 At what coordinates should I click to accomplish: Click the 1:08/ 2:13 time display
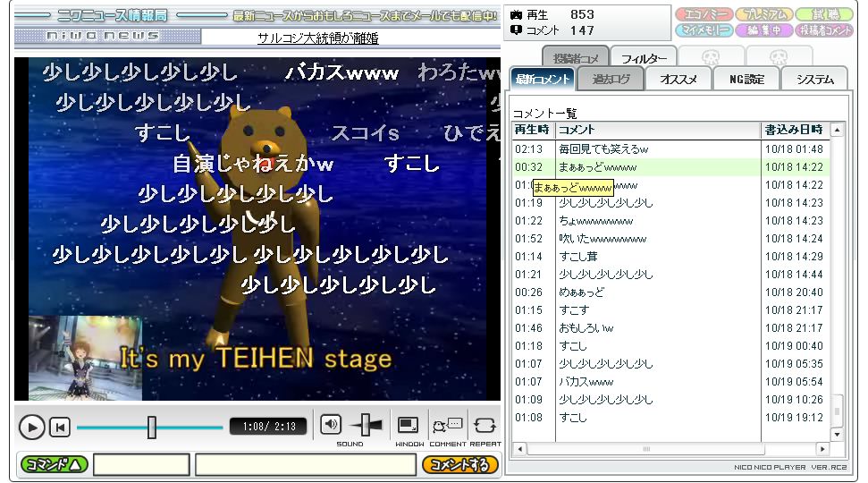[x=268, y=426]
